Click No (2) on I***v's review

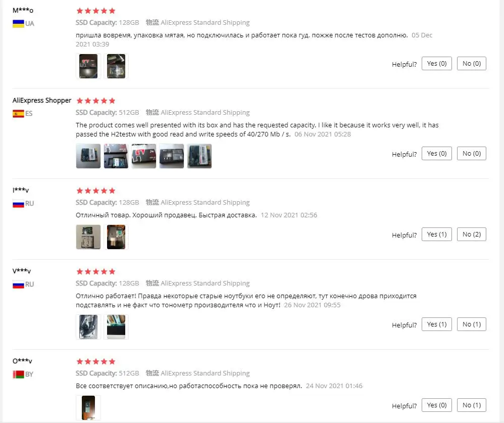[472, 234]
